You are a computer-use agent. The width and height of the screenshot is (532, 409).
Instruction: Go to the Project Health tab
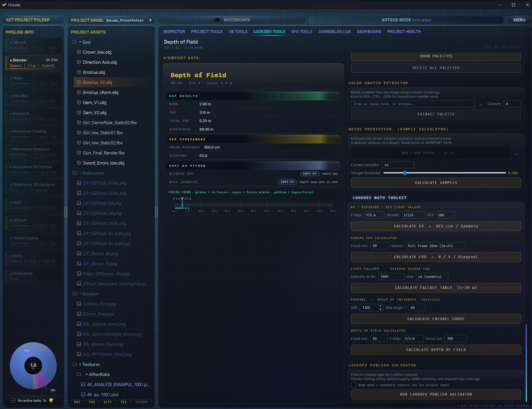[x=404, y=32]
